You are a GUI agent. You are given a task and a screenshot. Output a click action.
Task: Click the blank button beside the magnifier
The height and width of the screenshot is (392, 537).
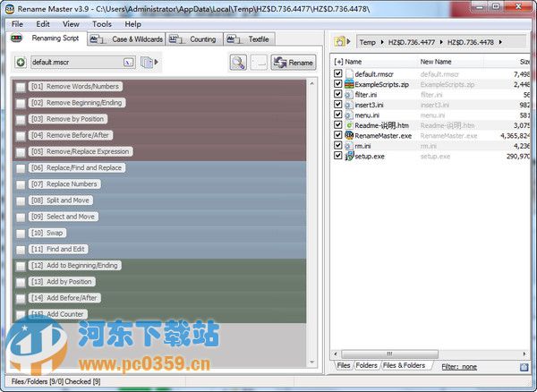click(259, 63)
